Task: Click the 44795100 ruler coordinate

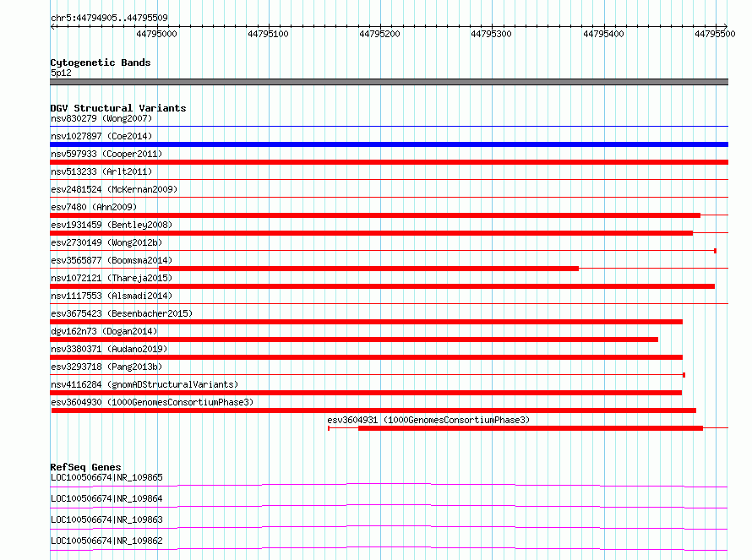Action: 268,34
